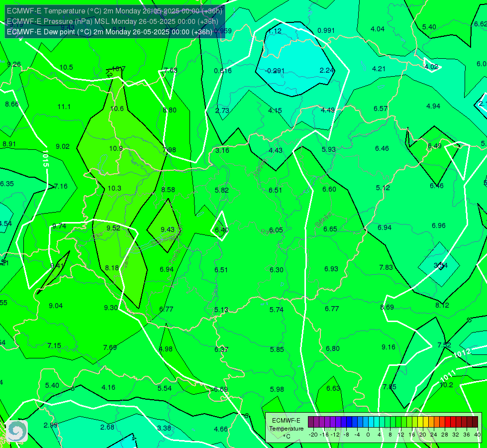The width and height of the screenshot is (487, 448).
Task: Click the 5.82 dew point value
Action: pos(221,190)
